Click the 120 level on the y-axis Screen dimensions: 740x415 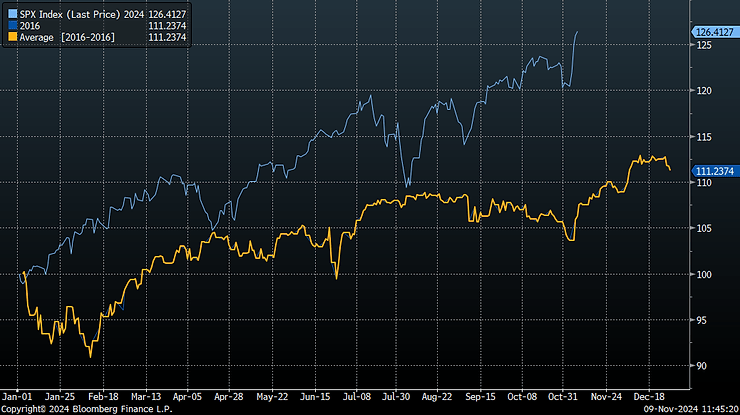[702, 91]
